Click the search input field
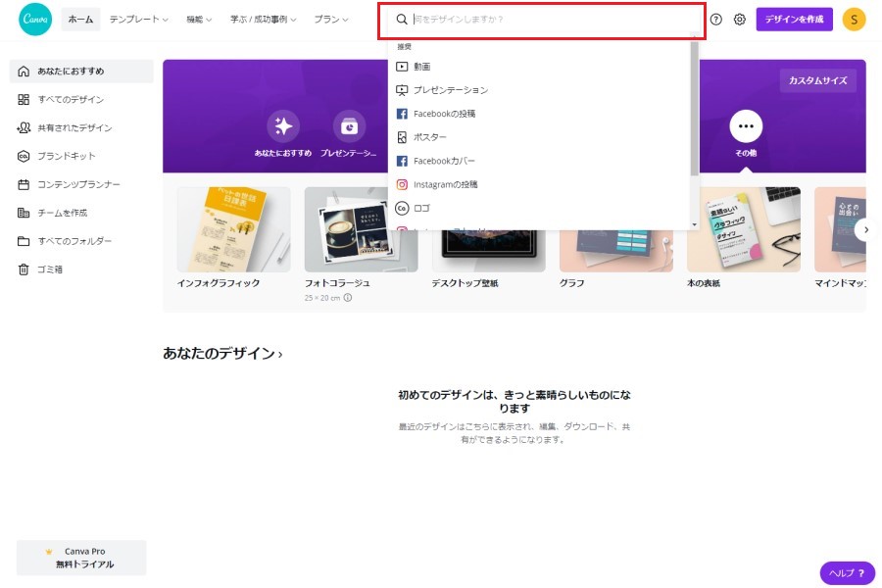 pos(549,20)
